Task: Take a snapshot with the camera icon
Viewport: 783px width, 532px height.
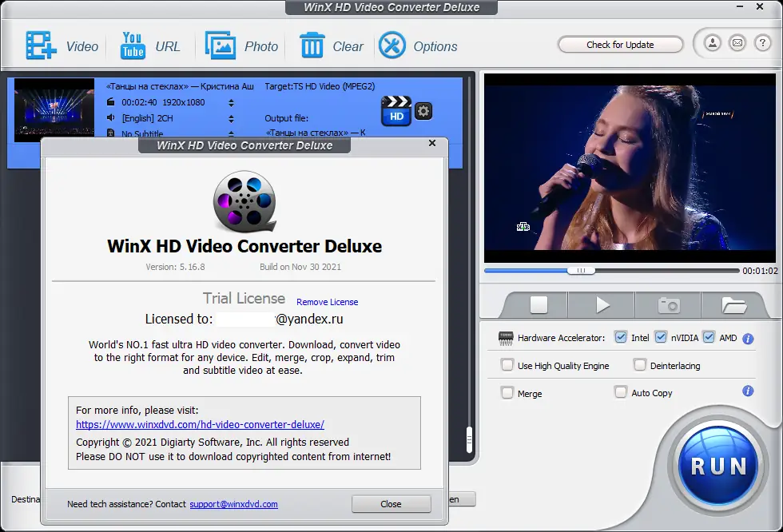Action: (668, 304)
